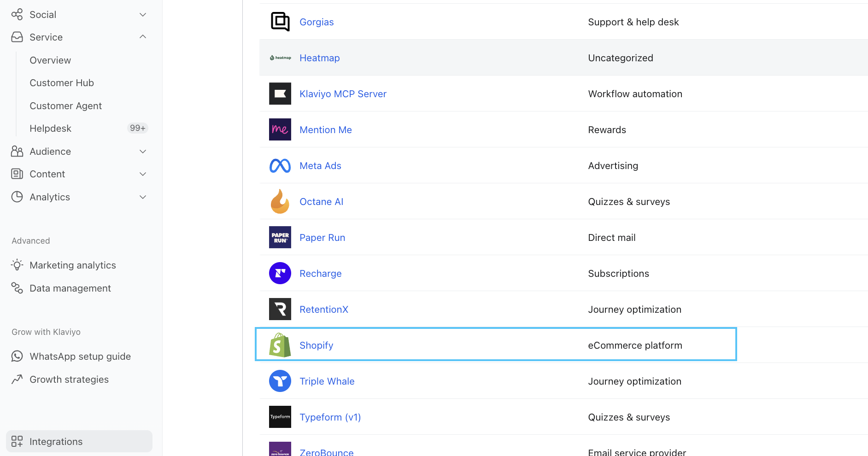Click the Marketing analytics lightbulb icon

17,265
